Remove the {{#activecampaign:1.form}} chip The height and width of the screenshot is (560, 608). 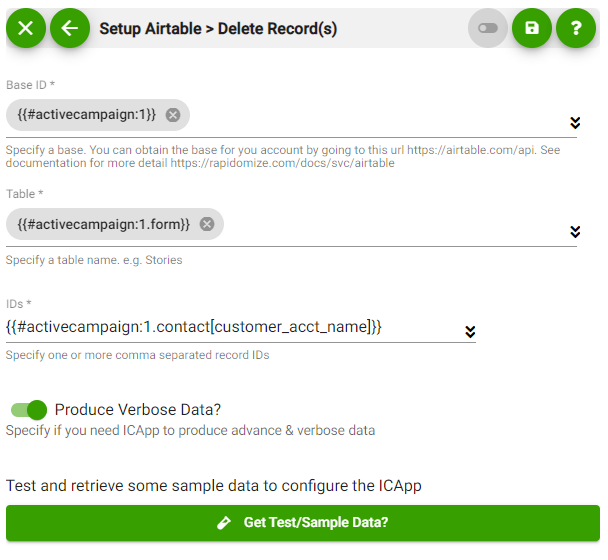coord(207,224)
